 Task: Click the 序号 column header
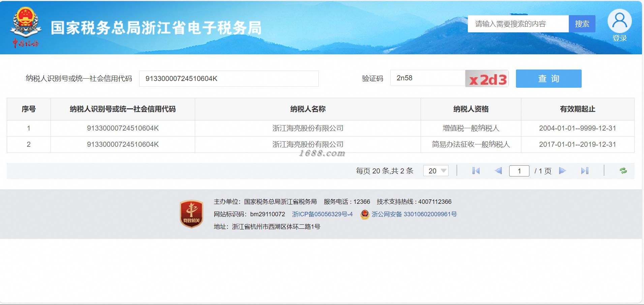click(29, 109)
